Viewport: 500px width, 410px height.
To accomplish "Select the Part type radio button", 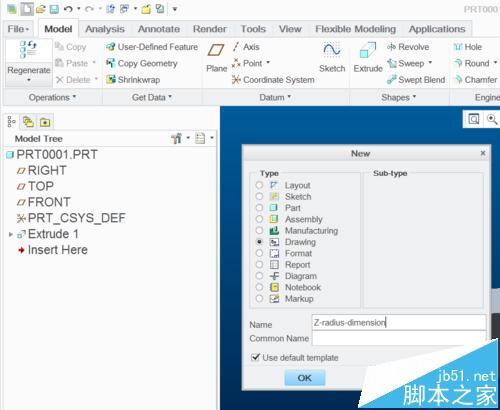I will point(259,208).
